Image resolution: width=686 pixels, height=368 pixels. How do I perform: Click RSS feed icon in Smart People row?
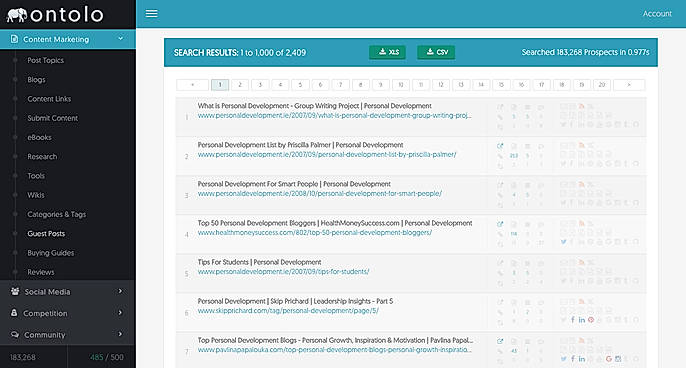581,184
